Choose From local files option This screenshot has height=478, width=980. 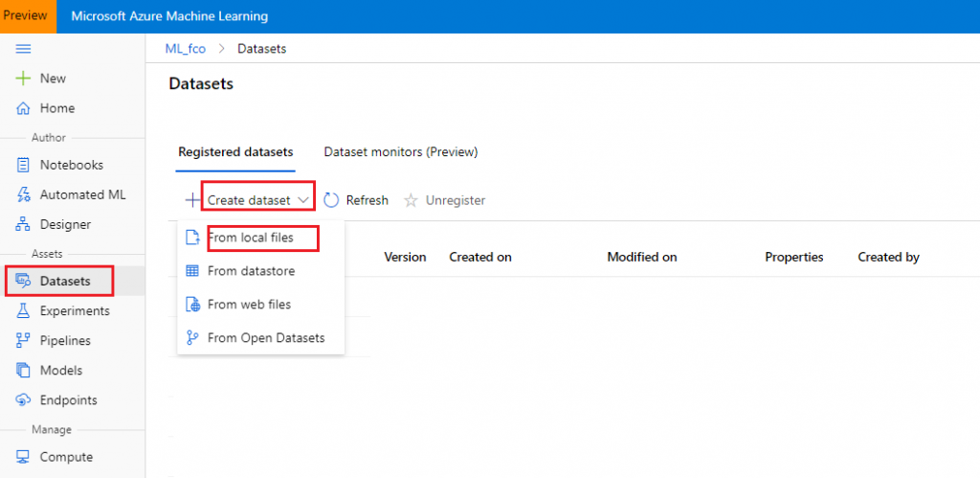click(251, 238)
